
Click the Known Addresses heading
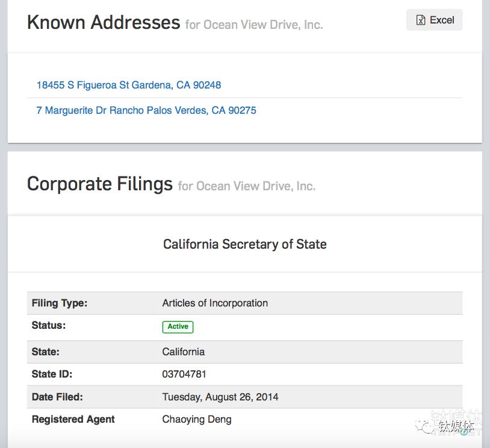pyautogui.click(x=104, y=22)
